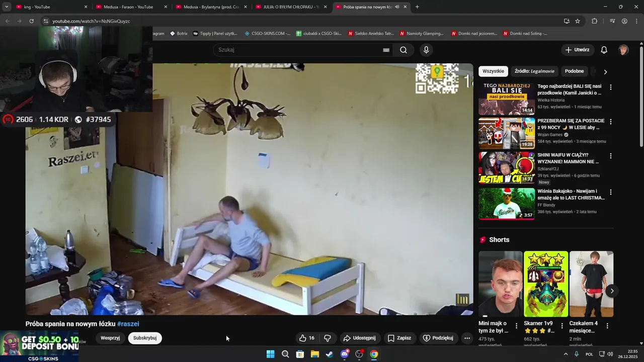Image resolution: width=644 pixels, height=362 pixels.
Task: Click the Podziękuj button
Action: [x=438, y=338]
